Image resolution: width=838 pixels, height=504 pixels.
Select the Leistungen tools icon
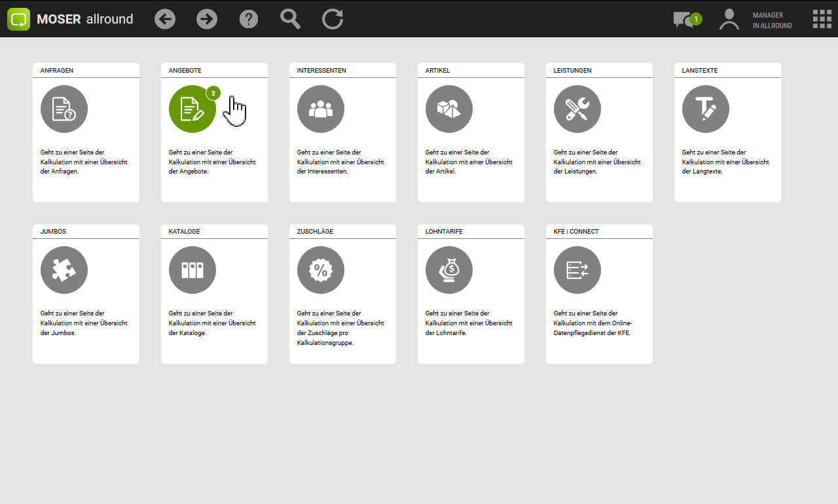tap(577, 109)
